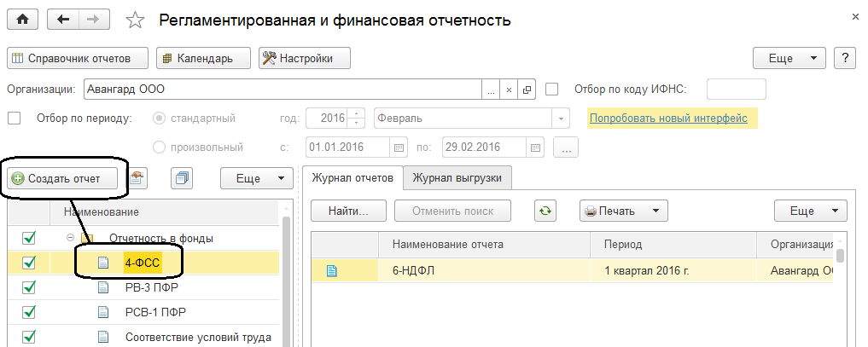Enable the 'Отбор по периоду' checkbox
The height and width of the screenshot is (347, 868).
pyautogui.click(x=14, y=119)
